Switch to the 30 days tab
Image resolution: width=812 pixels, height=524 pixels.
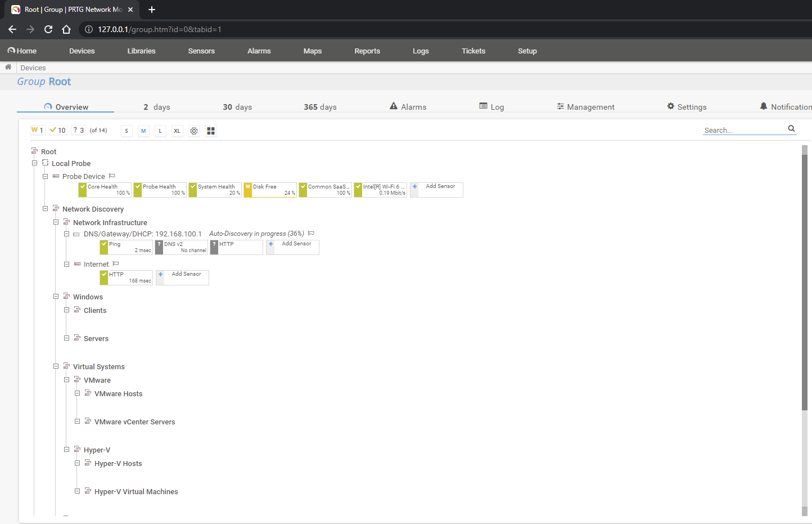[237, 107]
